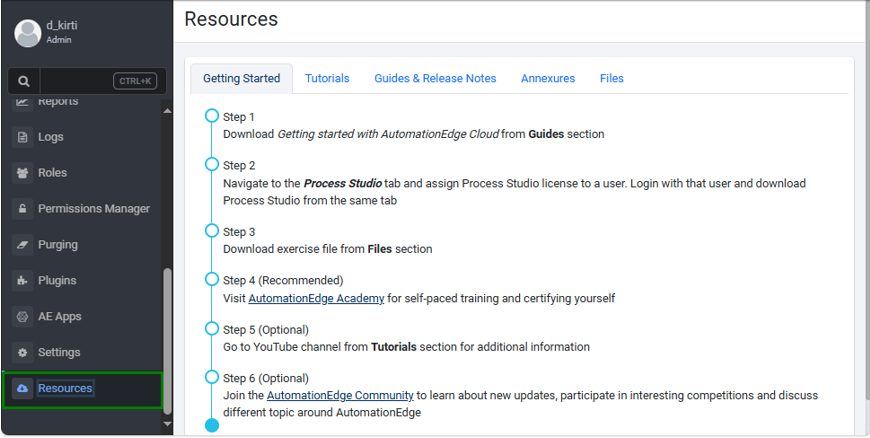This screenshot has width=870, height=438.
Task: Open the AutomationEdge Academy link
Action: [x=316, y=298]
